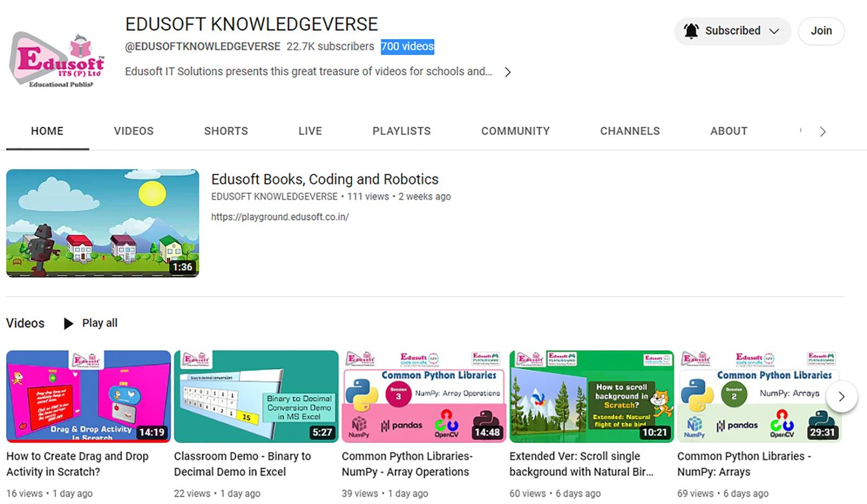The height and width of the screenshot is (504, 867).
Task: Click the 1:36 duration badge
Action: 183,267
